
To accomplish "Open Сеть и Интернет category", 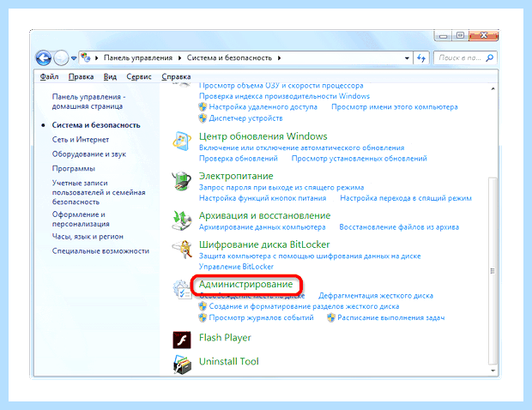I will [x=81, y=139].
